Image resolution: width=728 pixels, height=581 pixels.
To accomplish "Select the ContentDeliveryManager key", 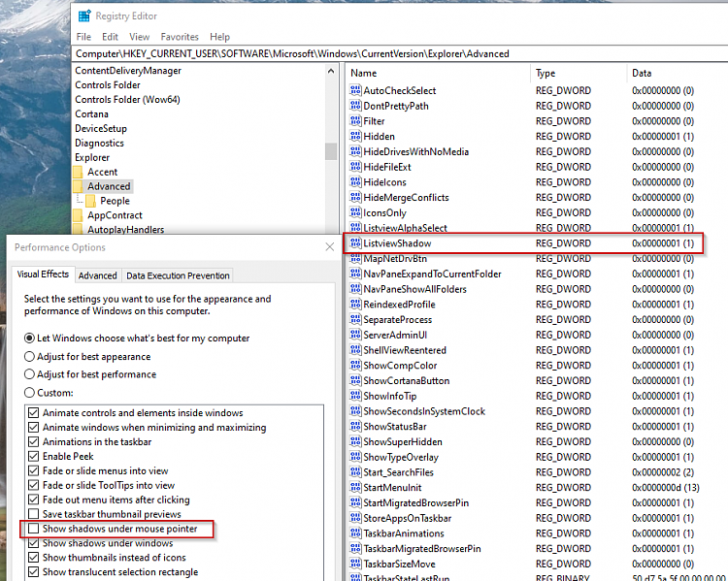I will coord(128,71).
